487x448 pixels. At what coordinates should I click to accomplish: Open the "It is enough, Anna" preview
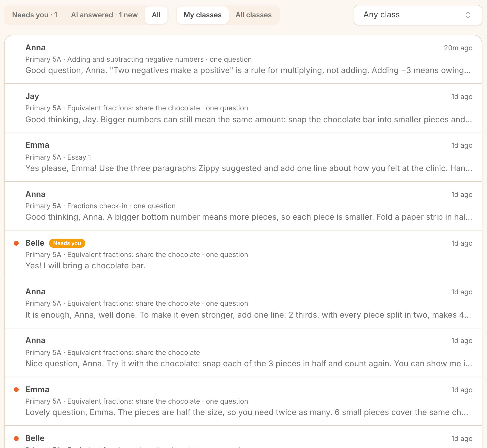248,315
